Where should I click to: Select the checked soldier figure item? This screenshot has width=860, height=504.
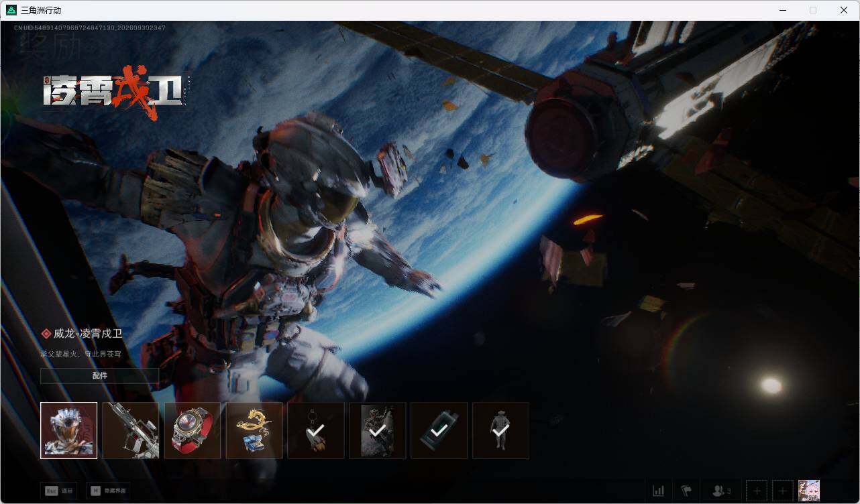501,430
